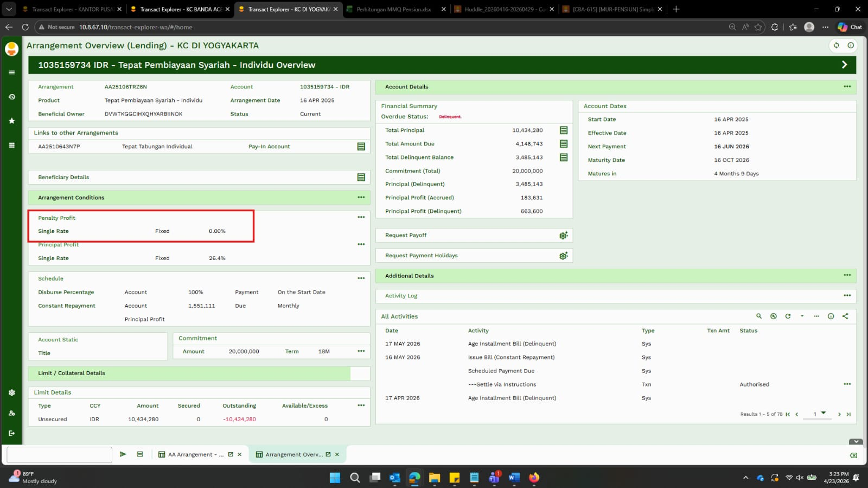Open Microsoft Word from the taskbar
This screenshot has width=868, height=488.
[x=514, y=478]
